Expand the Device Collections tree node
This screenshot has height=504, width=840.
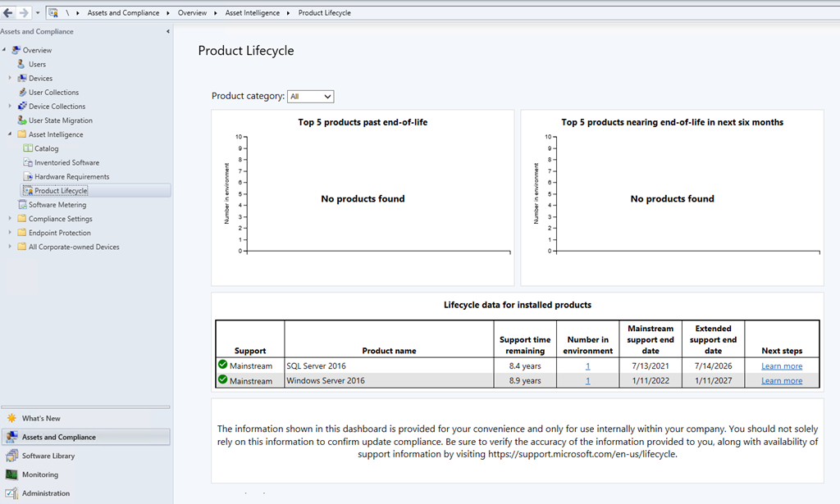[10, 107]
